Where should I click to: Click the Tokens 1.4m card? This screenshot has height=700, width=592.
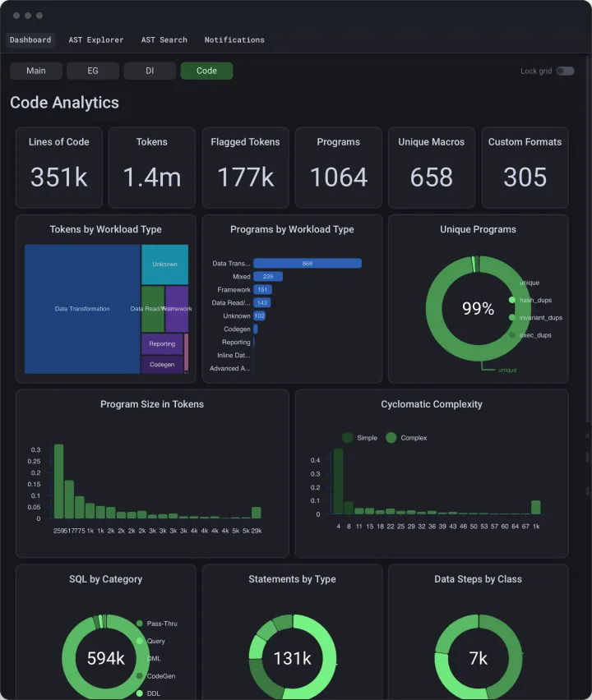152,168
